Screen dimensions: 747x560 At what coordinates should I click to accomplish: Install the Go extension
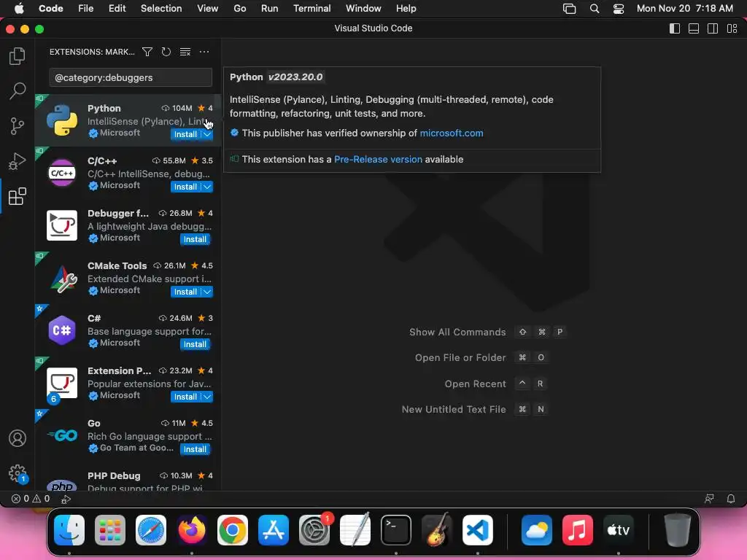195,449
